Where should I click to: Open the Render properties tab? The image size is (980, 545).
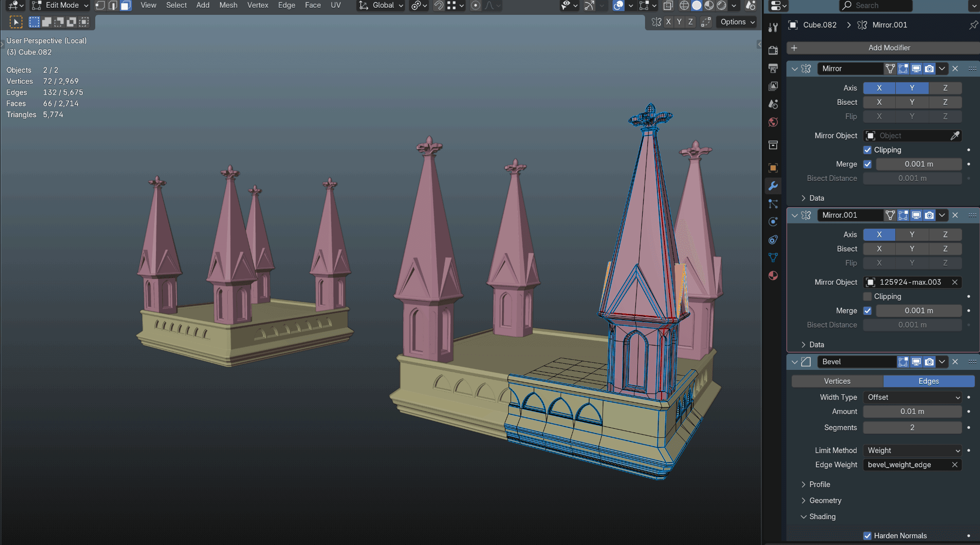pos(773,50)
